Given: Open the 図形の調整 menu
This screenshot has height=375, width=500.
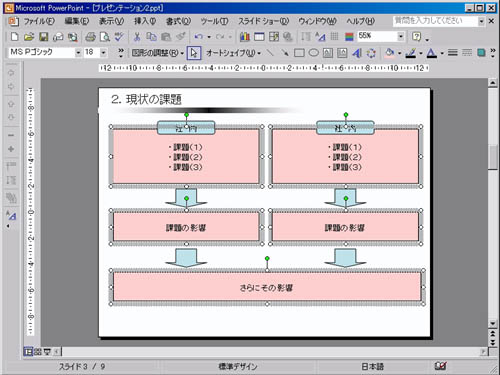Looking at the screenshot, I should point(158,53).
